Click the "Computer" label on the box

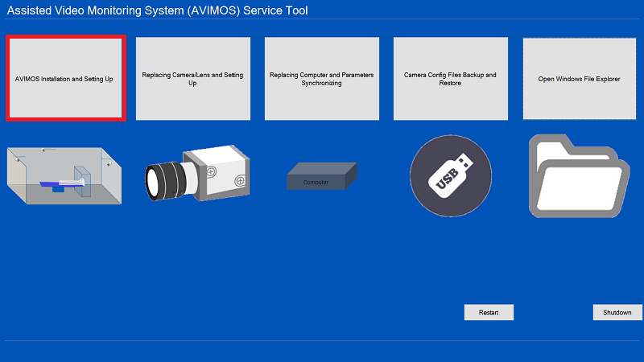(x=316, y=183)
